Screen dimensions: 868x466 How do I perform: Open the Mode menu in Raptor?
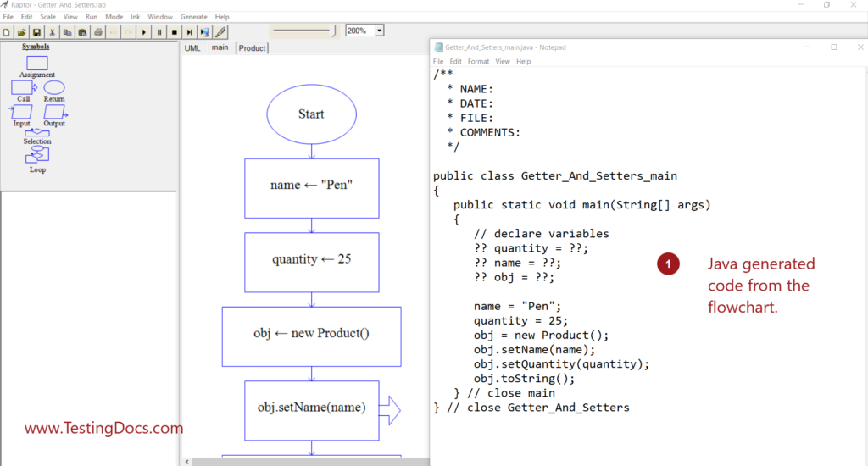click(114, 17)
